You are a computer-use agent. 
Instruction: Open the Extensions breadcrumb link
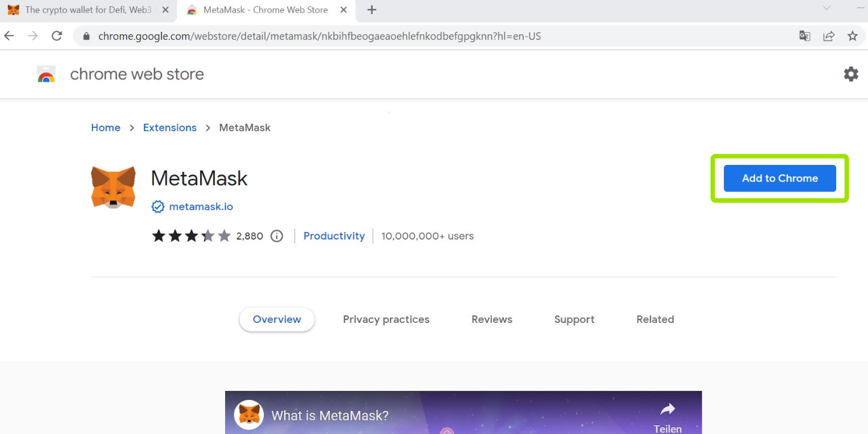[x=170, y=128]
